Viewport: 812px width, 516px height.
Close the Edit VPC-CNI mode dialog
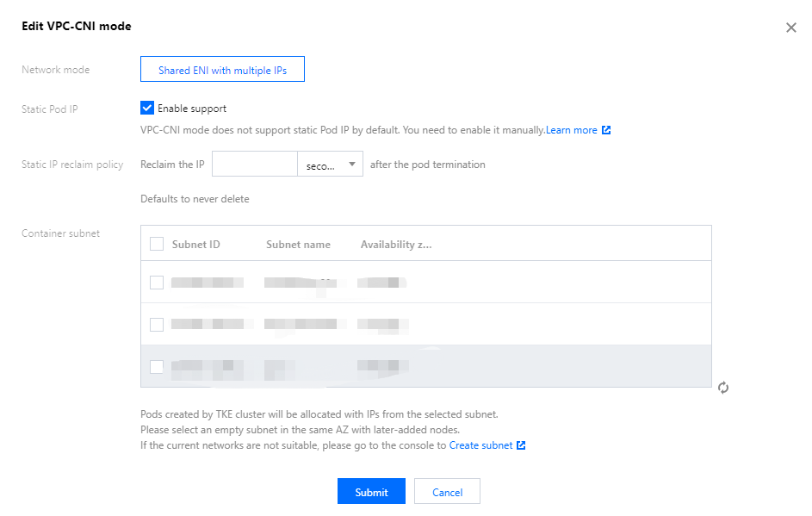[790, 28]
